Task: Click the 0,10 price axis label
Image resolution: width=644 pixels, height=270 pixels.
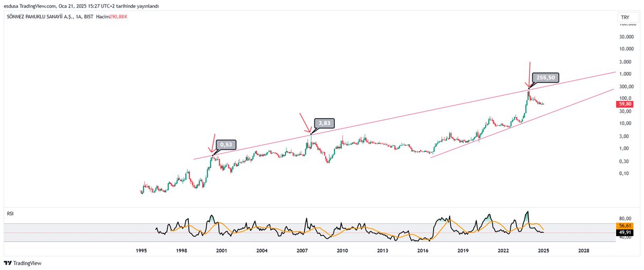Action: [x=625, y=173]
